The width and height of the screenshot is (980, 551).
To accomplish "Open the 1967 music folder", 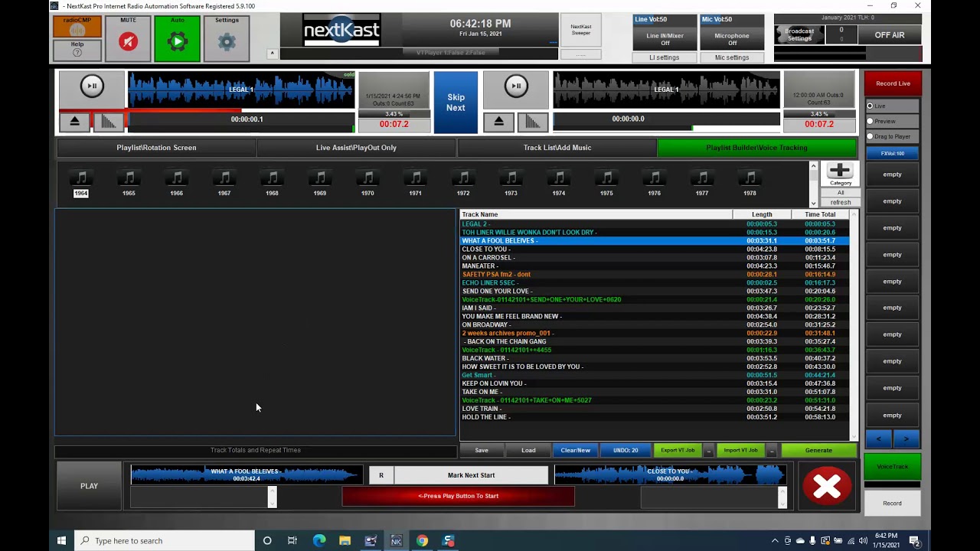I will click(224, 184).
